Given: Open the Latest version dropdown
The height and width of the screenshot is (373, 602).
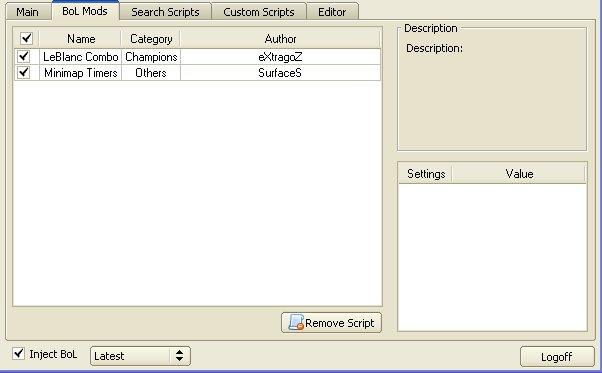Looking at the screenshot, I should click(140, 356).
